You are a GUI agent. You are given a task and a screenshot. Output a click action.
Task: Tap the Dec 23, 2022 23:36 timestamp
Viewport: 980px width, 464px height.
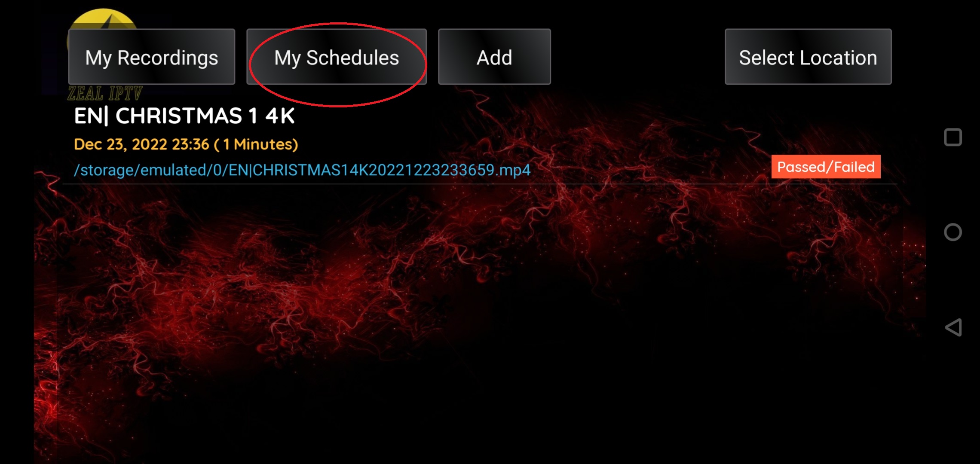pos(141,144)
